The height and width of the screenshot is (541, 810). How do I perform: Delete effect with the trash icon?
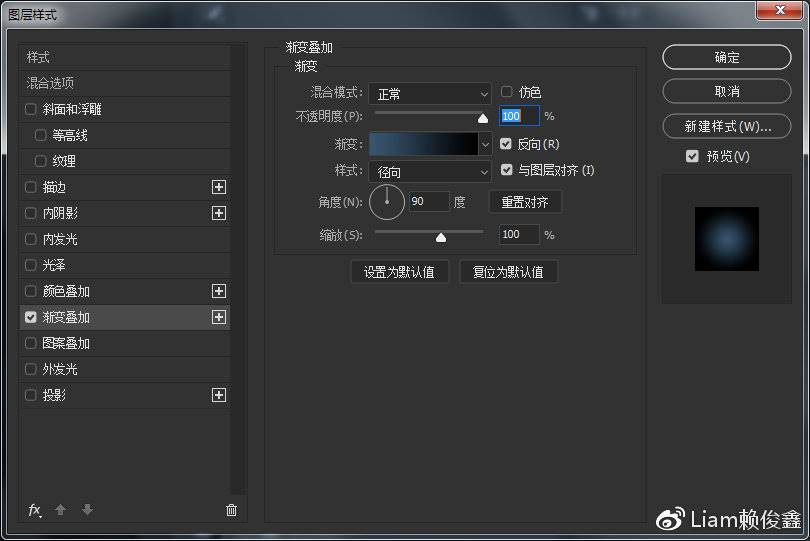click(231, 511)
